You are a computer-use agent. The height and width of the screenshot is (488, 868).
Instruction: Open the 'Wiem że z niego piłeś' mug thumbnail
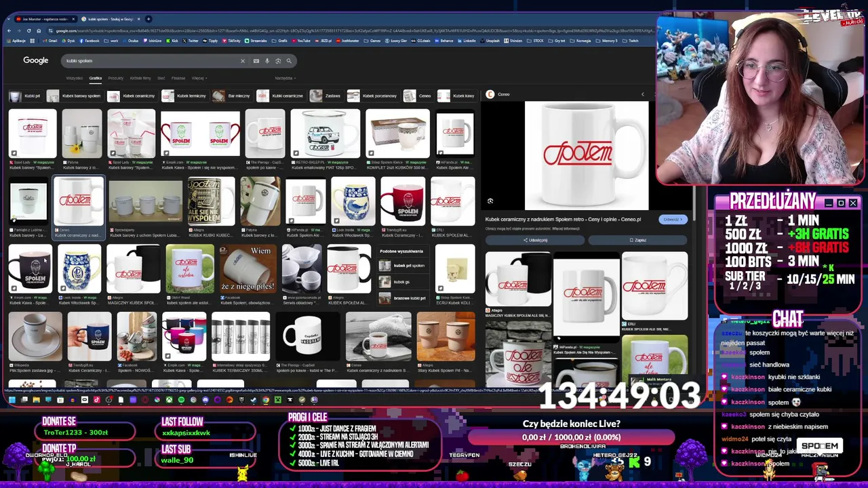(x=248, y=268)
